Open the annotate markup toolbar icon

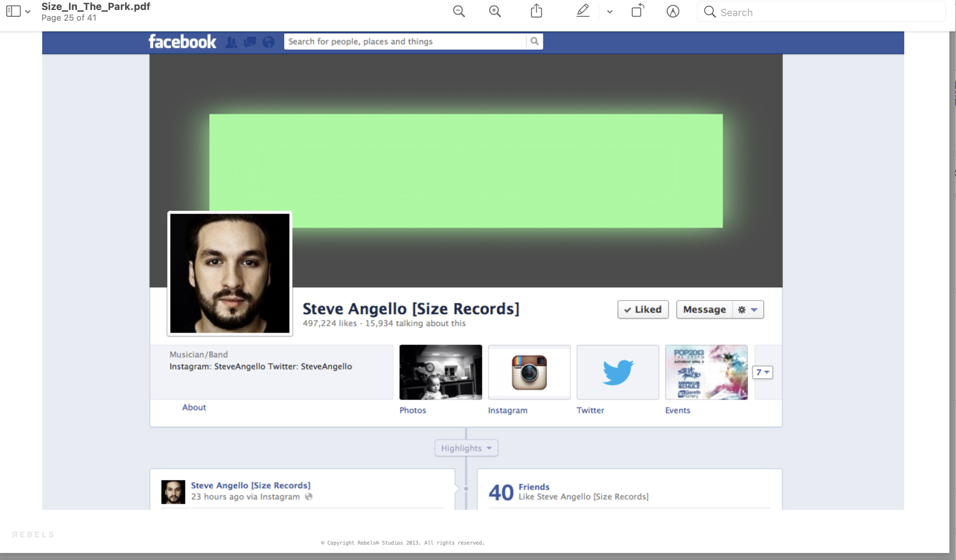[673, 11]
